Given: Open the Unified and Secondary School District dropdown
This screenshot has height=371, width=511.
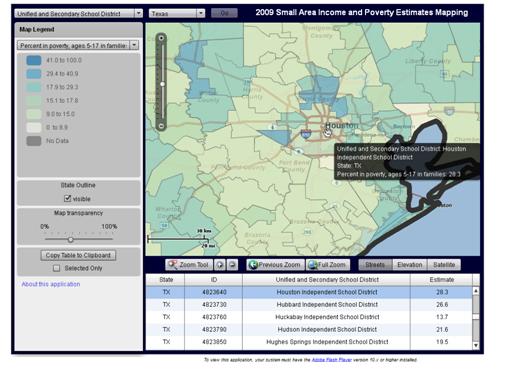Looking at the screenshot, I should [x=78, y=14].
